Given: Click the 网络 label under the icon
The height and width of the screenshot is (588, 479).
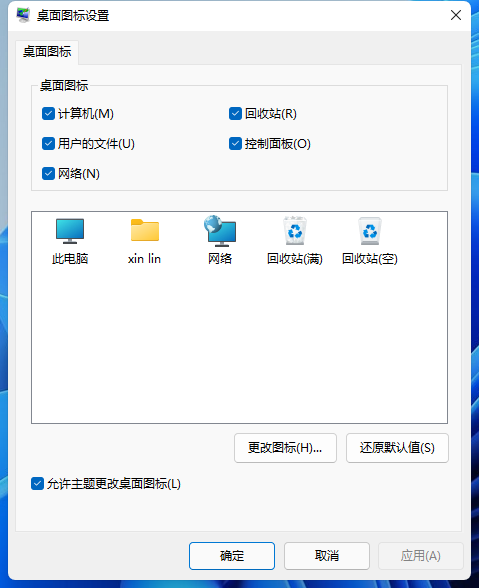Looking at the screenshot, I should click(220, 259).
